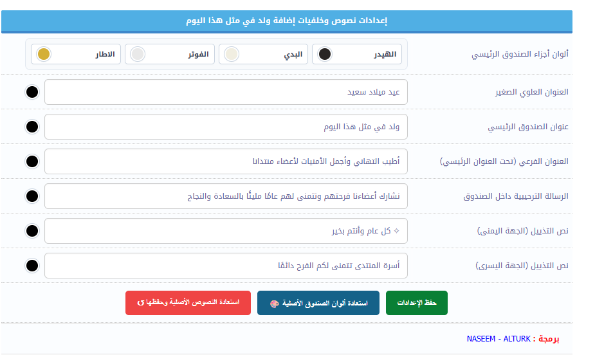Click the green حفظ الإعدادات save button
604x364 pixels.
click(416, 303)
